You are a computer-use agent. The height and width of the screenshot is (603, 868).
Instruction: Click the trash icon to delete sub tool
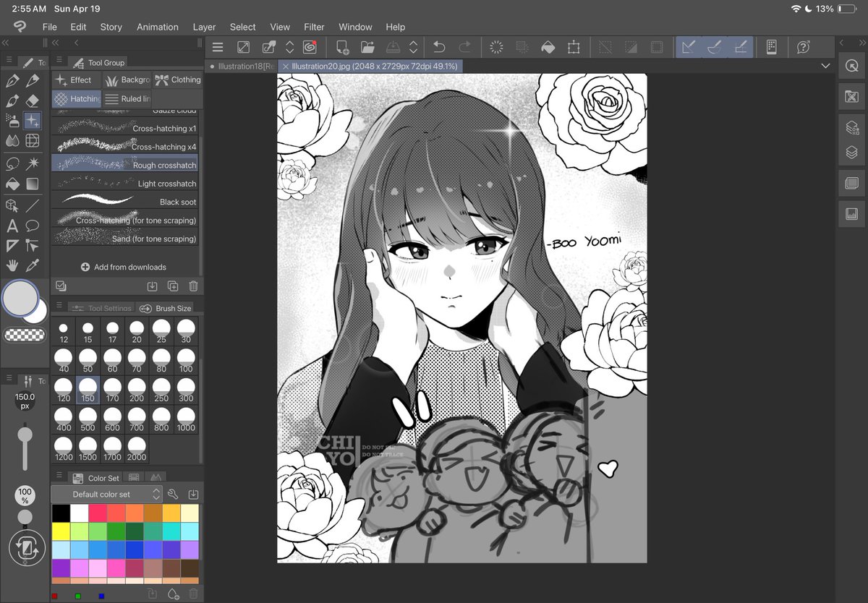[x=192, y=286]
